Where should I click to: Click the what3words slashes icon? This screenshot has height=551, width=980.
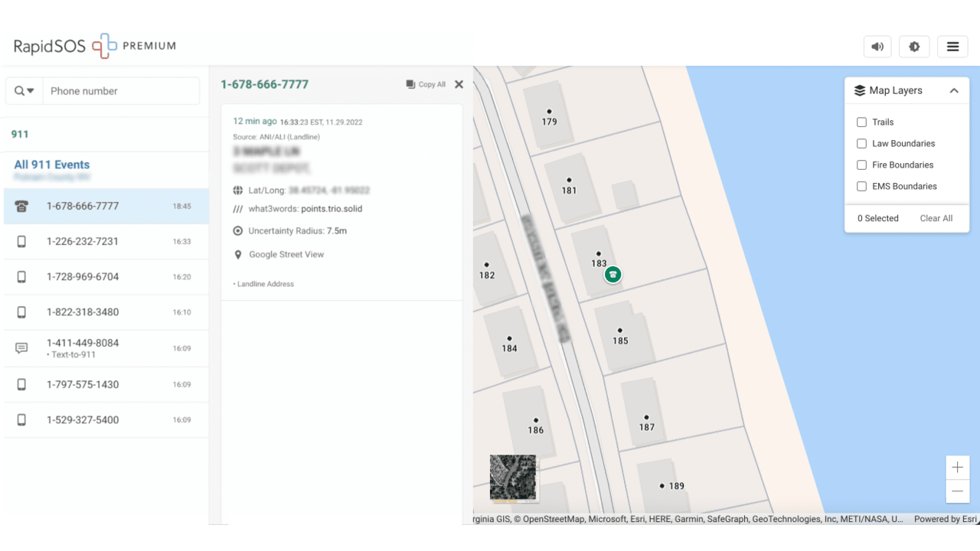pos(238,209)
